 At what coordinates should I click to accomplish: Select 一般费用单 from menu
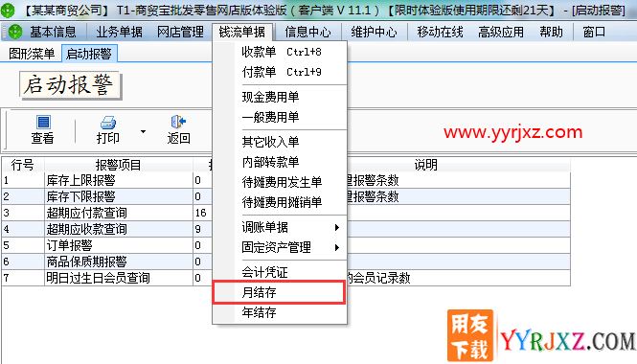tap(281, 117)
